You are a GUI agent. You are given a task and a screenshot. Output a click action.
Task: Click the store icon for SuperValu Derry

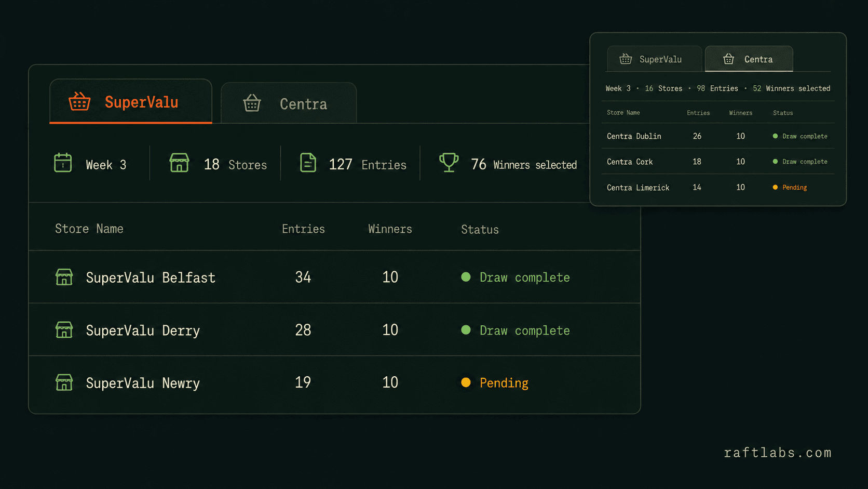click(x=64, y=329)
